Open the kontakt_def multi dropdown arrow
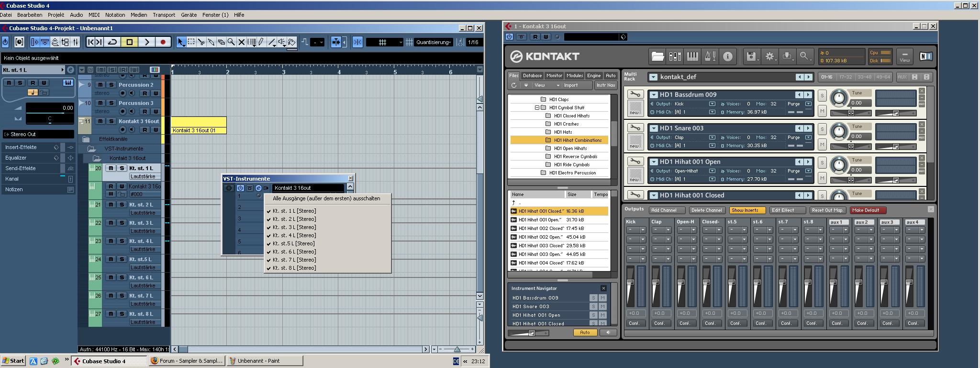Screen dimensions: 980x368 click(x=653, y=77)
